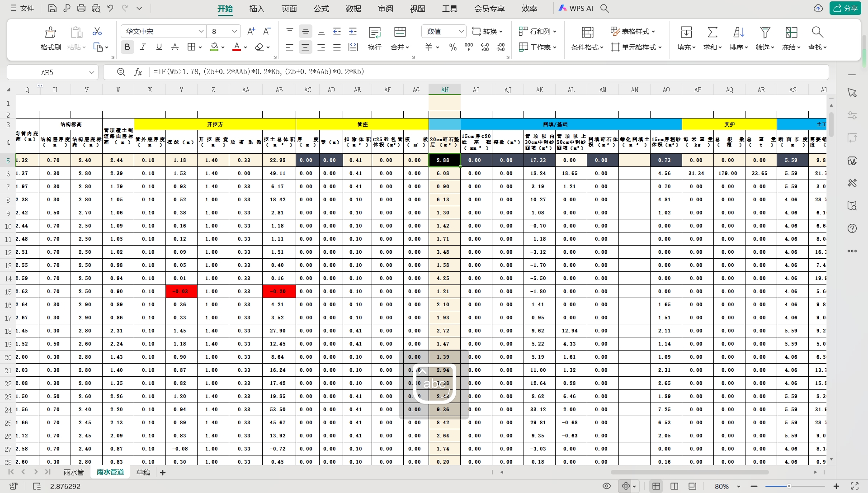Switch to page break preview view
This screenshot has height=493, width=868.
coord(692,486)
